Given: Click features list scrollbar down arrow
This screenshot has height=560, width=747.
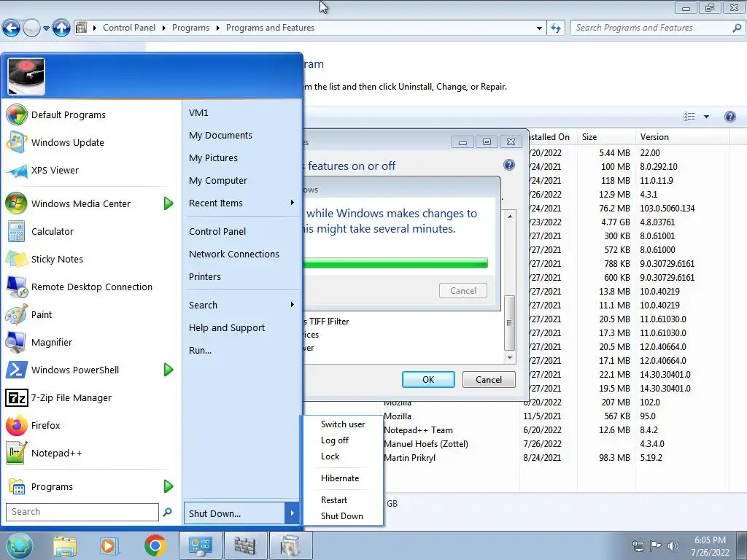Looking at the screenshot, I should (510, 357).
